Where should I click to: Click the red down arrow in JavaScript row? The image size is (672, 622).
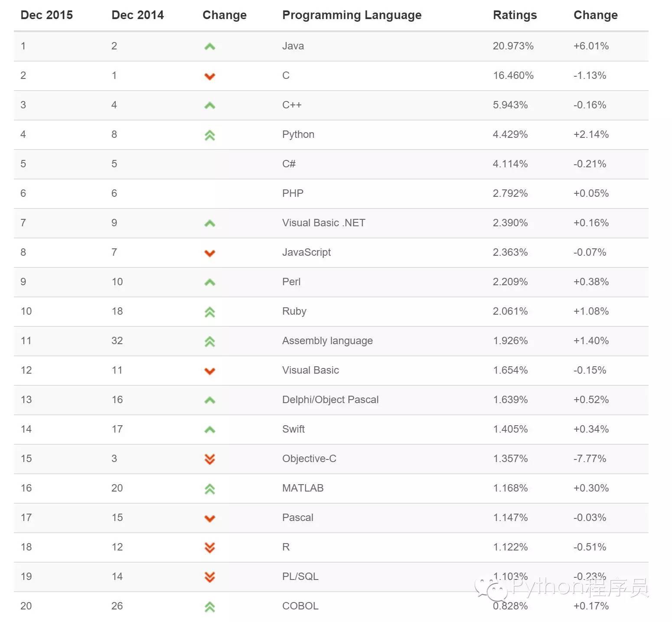(210, 253)
